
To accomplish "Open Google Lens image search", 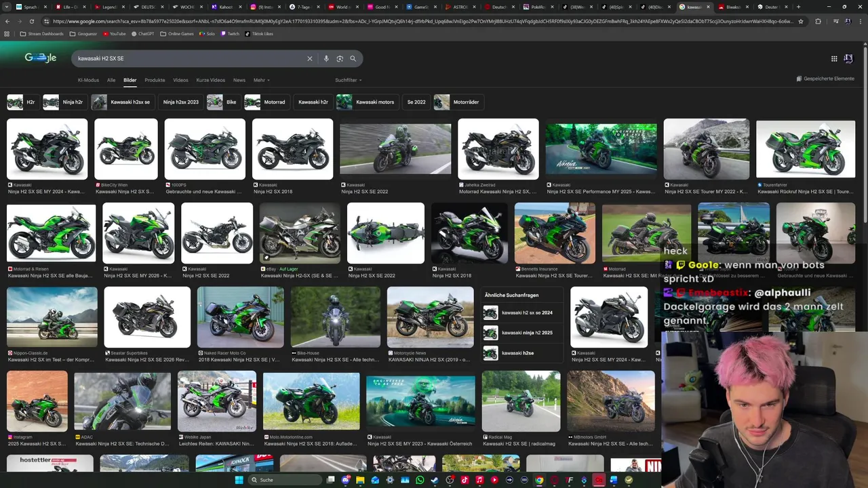I will (340, 58).
